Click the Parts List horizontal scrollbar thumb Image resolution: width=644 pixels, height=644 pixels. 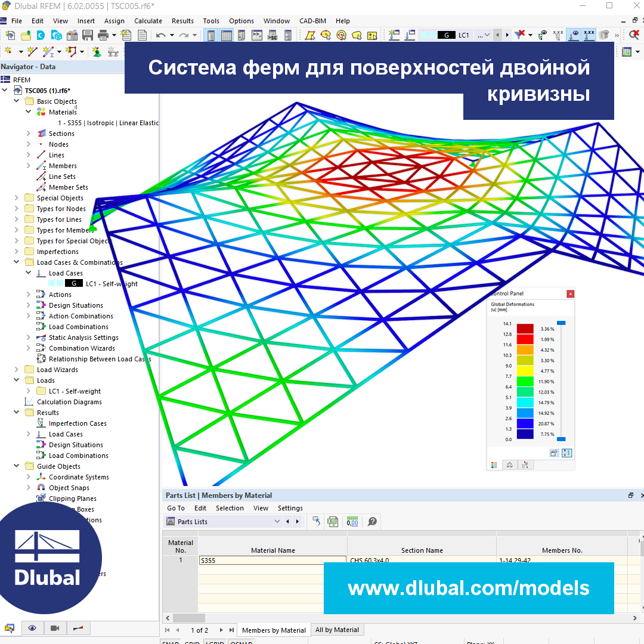pos(189,618)
